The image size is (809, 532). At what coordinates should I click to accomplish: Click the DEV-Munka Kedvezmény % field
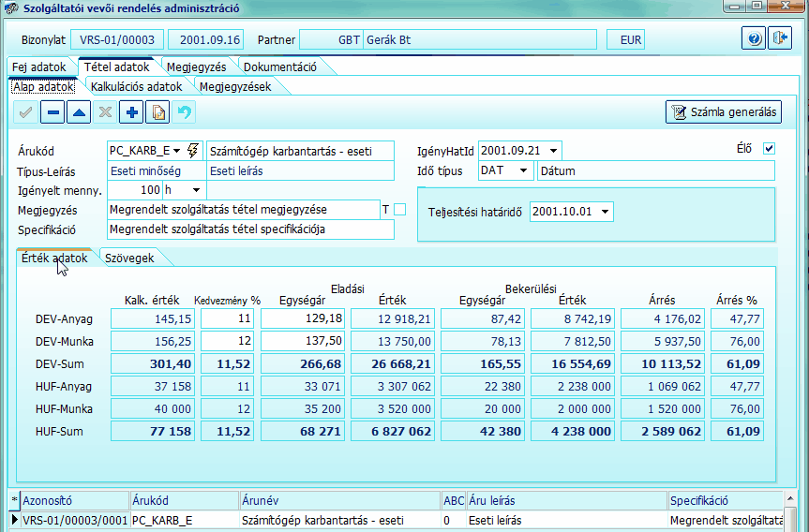227,341
